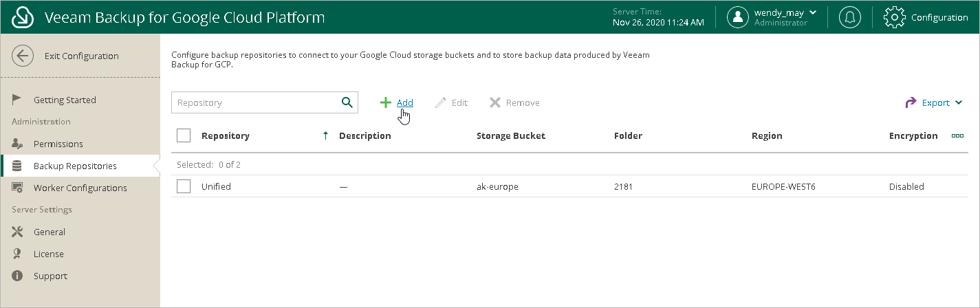Click the purple Export arrow icon
The width and height of the screenshot is (980, 308).
[911, 102]
